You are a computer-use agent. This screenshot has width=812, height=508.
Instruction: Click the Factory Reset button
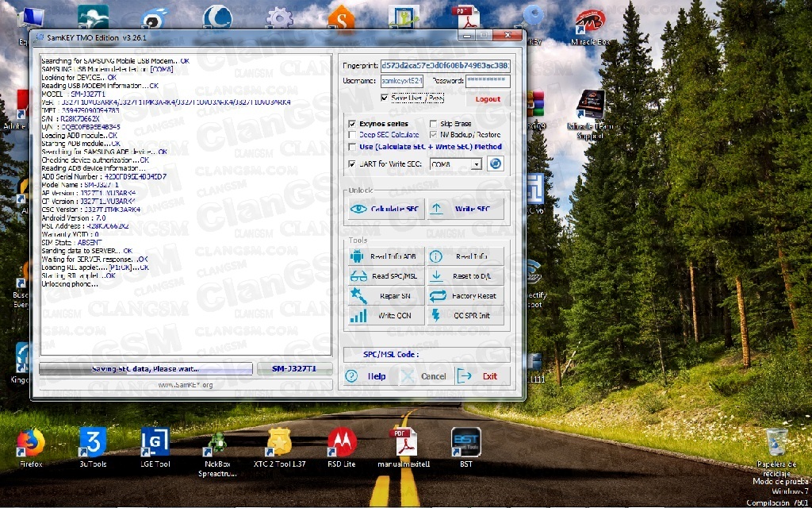pos(465,296)
